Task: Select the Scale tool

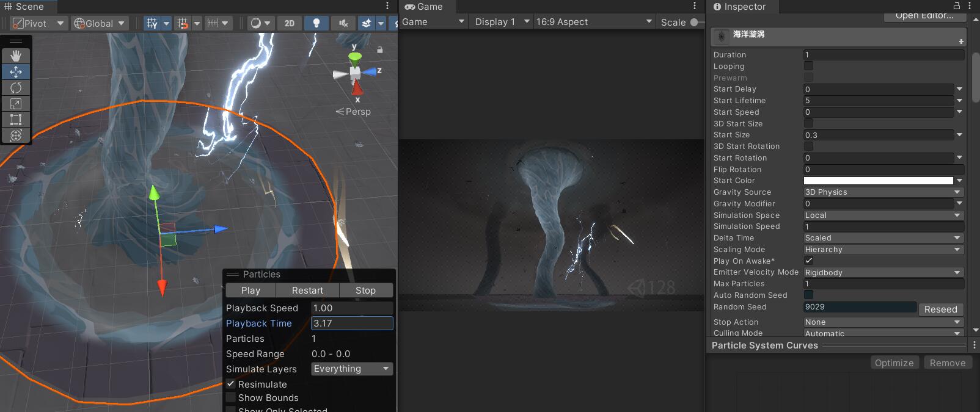Action: coord(16,103)
